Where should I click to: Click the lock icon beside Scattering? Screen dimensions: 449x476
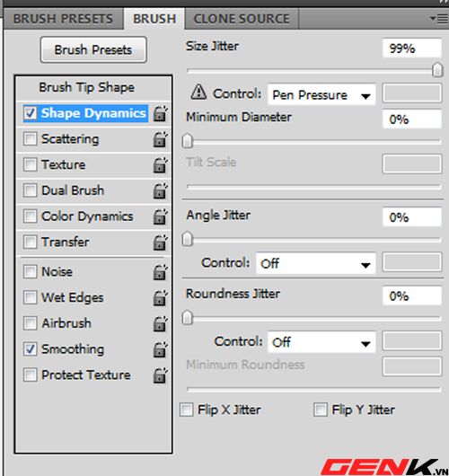click(x=160, y=139)
